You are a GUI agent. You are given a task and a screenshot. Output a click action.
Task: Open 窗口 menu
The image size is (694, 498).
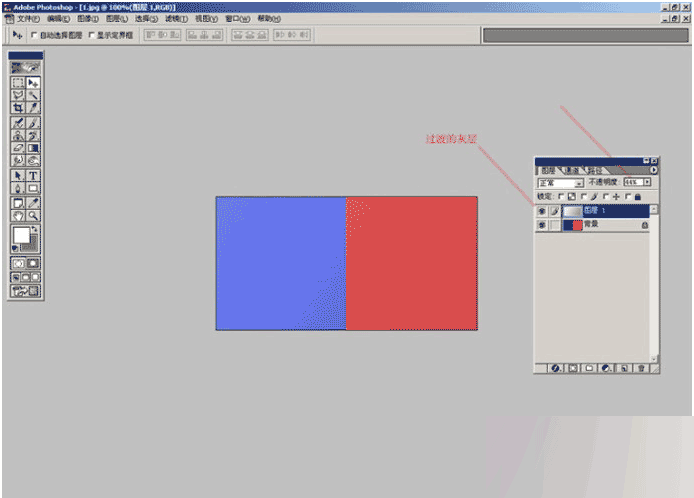click(238, 19)
